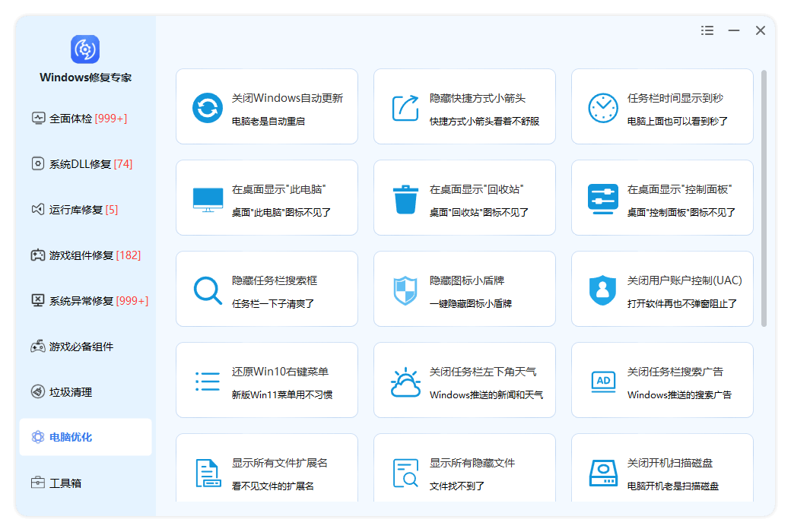Select the 电脑优化 sidebar tab

click(86, 437)
